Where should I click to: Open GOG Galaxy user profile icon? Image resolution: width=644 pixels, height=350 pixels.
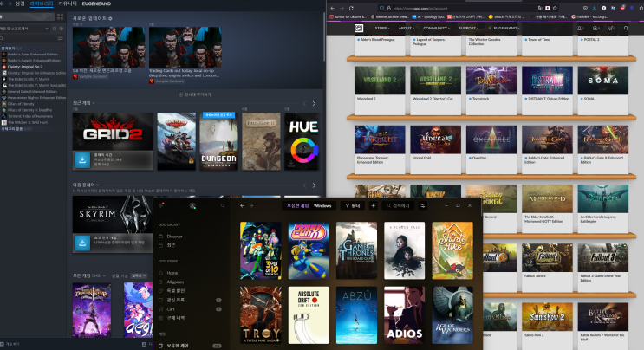pyautogui.click(x=192, y=205)
